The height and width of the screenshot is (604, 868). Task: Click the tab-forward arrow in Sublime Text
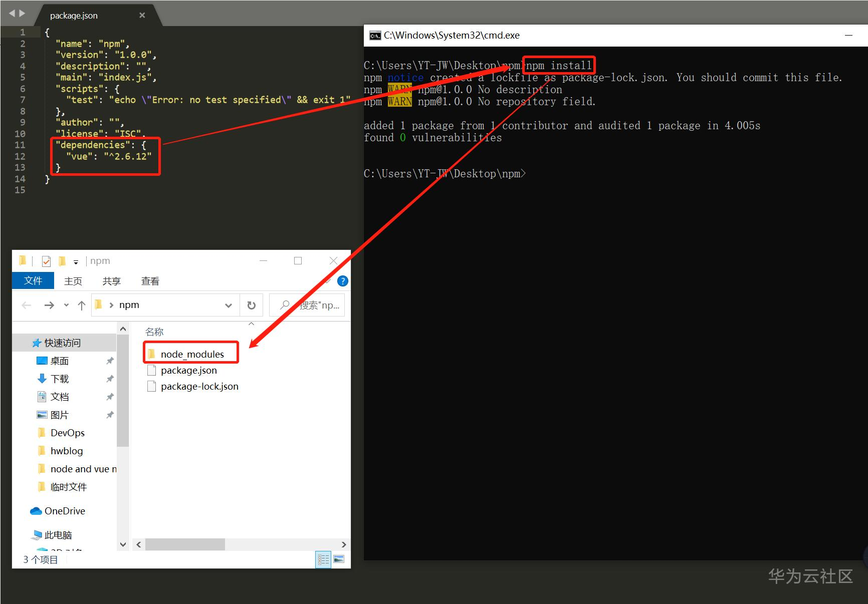[x=22, y=14]
